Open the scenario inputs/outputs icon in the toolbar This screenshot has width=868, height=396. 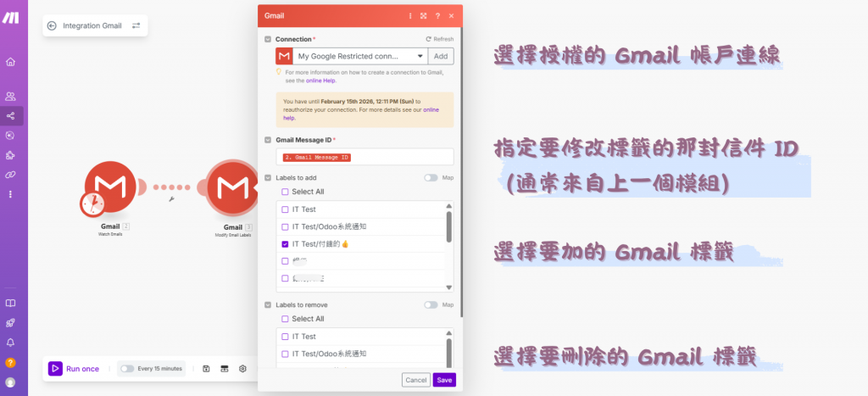point(225,369)
